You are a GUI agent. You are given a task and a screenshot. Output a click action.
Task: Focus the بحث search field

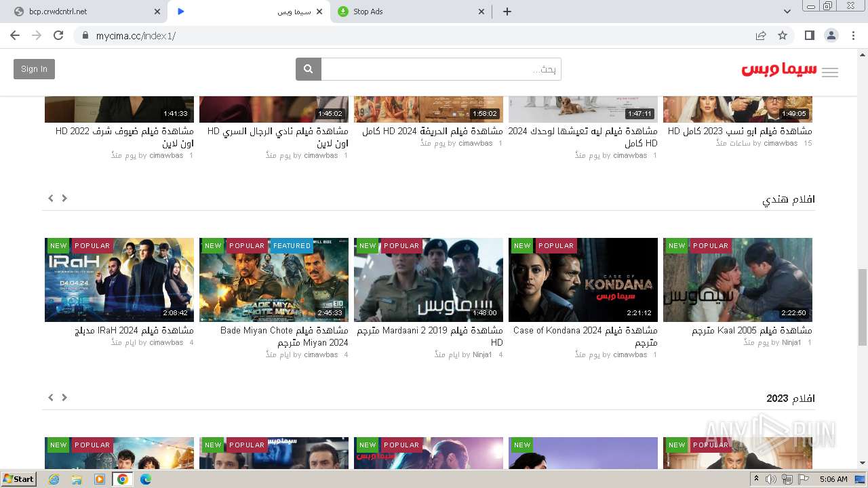pos(441,69)
